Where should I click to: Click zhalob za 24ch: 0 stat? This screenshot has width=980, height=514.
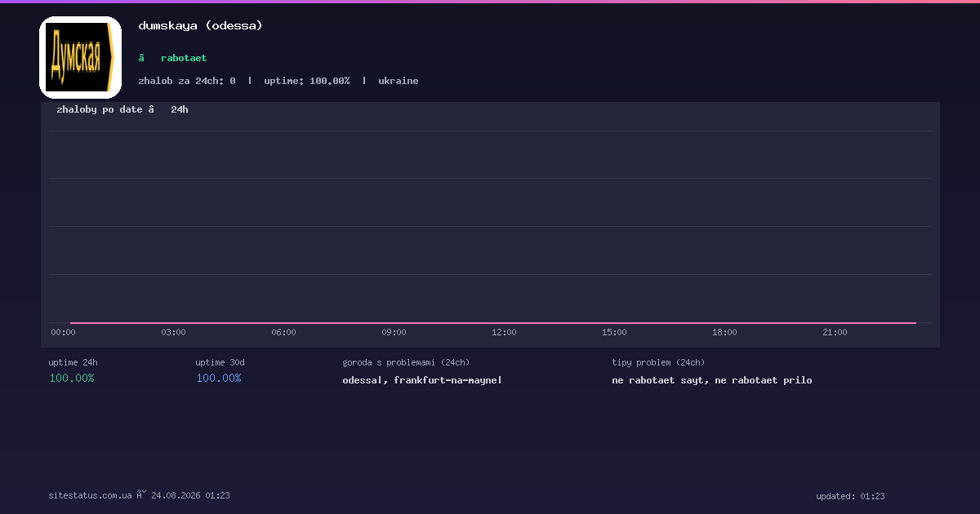187,81
